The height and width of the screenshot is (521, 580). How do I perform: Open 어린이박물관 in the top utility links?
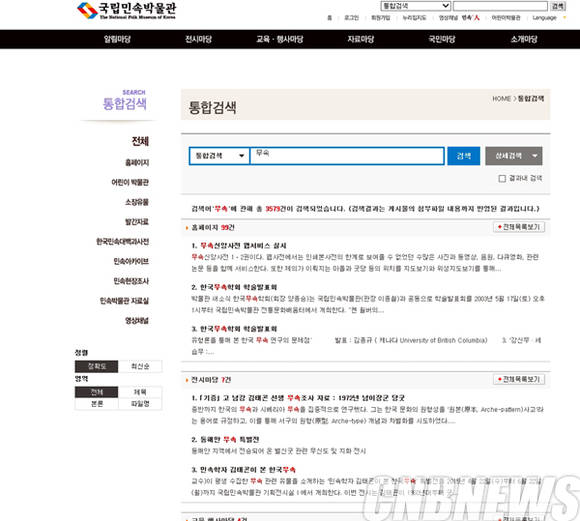pos(506,18)
